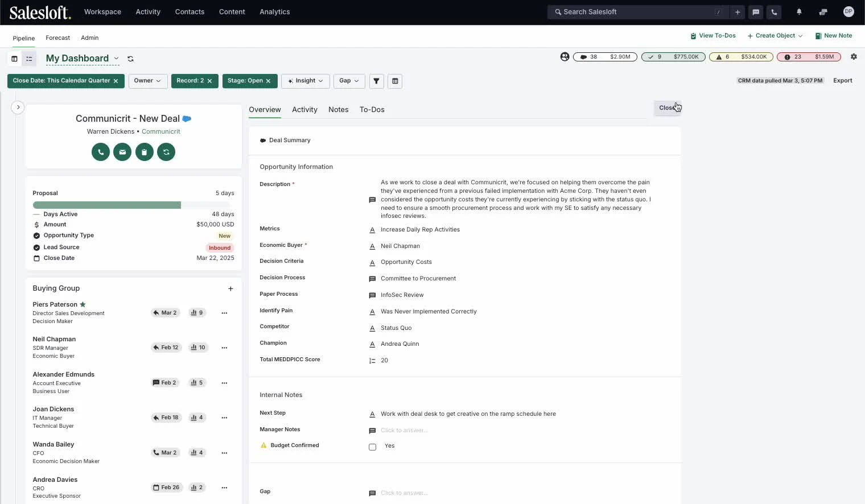Select the 6 warnings $534.00K summary pill
Viewport: 865px width, 504px height.
tap(741, 57)
